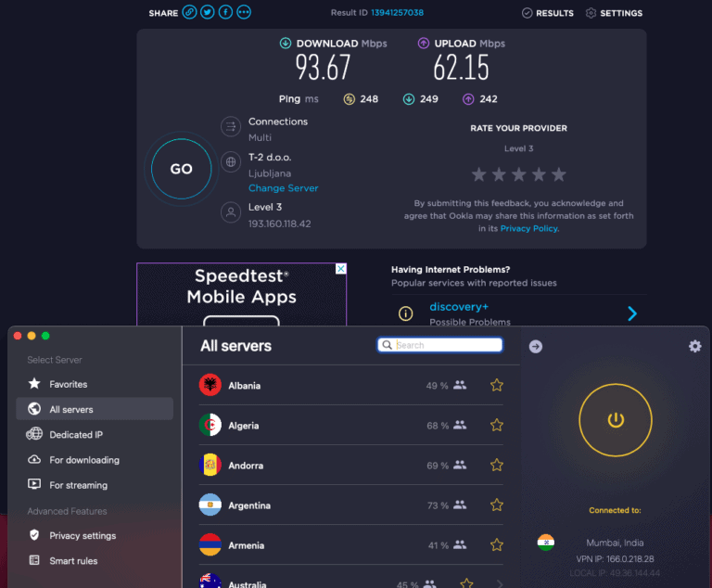
Task: Rate provider three stars
Action: click(x=518, y=174)
